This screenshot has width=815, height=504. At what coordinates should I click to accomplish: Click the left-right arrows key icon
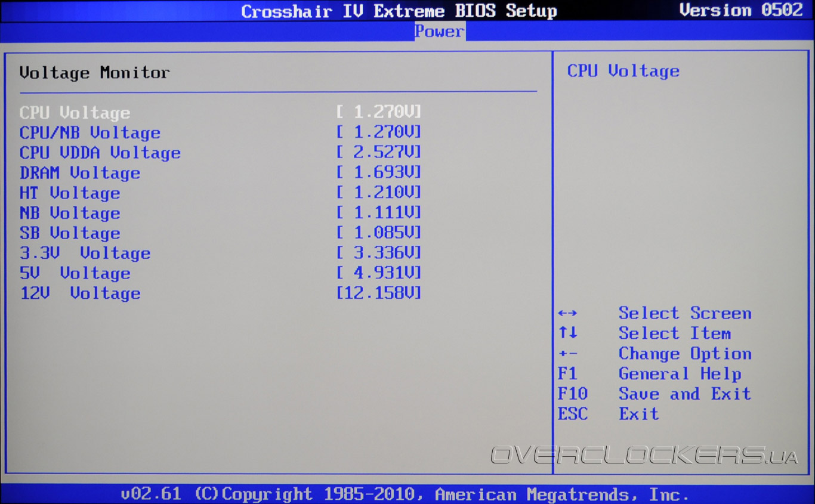click(567, 313)
